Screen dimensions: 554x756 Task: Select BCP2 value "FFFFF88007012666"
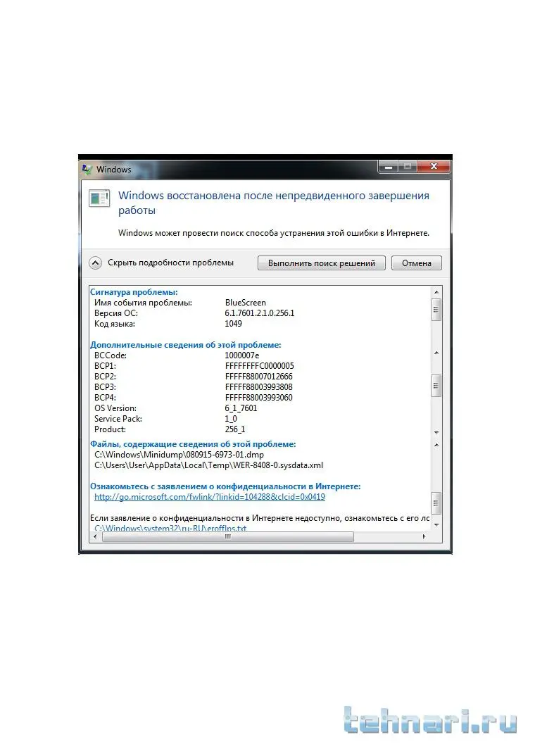click(259, 377)
